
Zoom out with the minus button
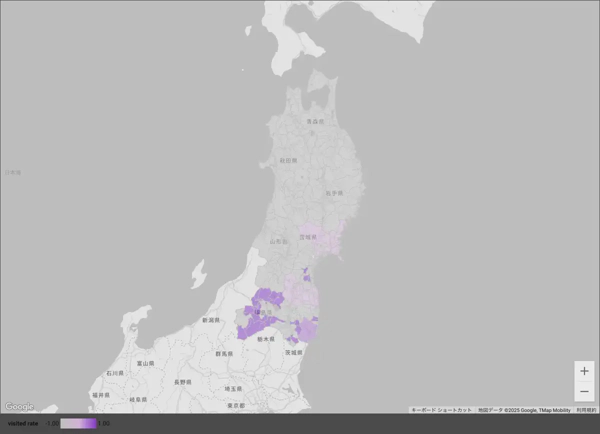(584, 392)
